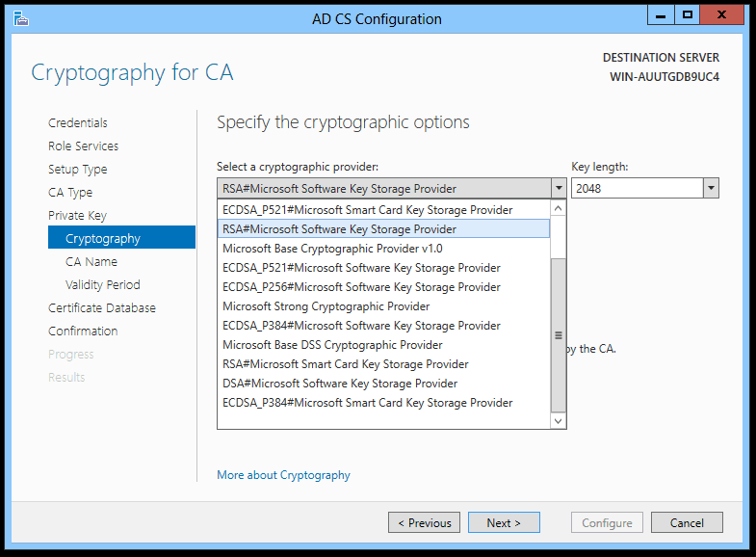Screen dimensions: 756x557
Task: Cancel the AD CS configuration wizard
Action: [x=687, y=522]
